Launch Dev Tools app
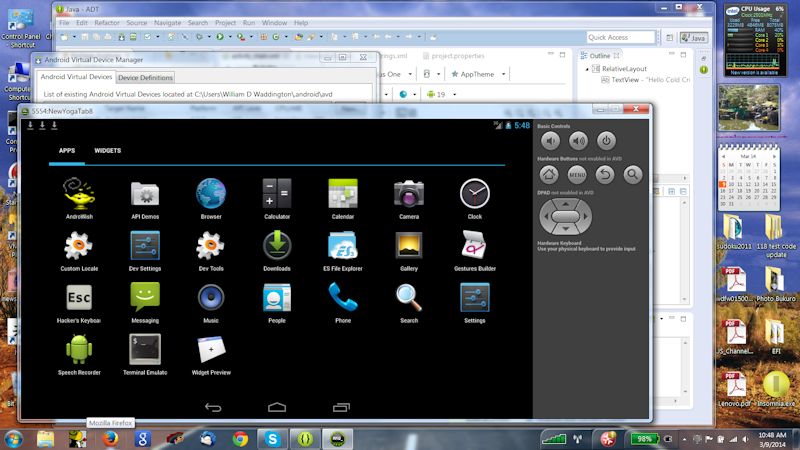800x450 pixels. click(211, 250)
